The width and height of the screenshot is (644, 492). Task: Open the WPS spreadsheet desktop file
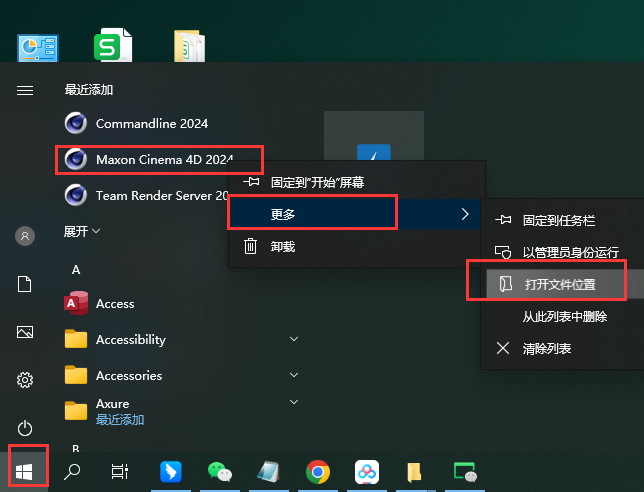(x=113, y=45)
